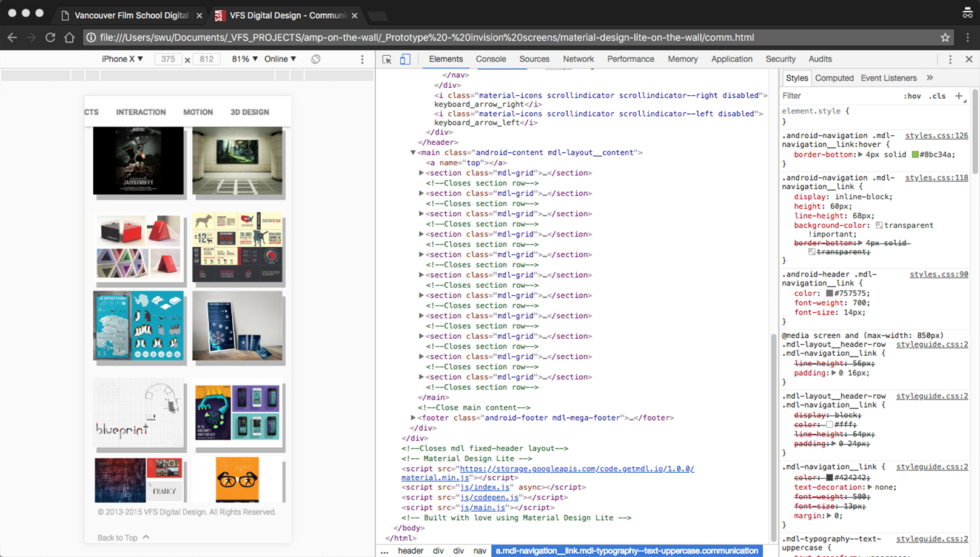980x557 pixels.
Task: Open the iPhone X device dropdown
Action: (122, 59)
